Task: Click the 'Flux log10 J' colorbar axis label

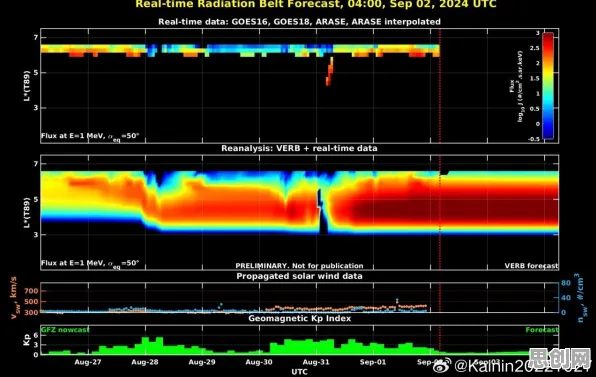Action: [x=516, y=86]
